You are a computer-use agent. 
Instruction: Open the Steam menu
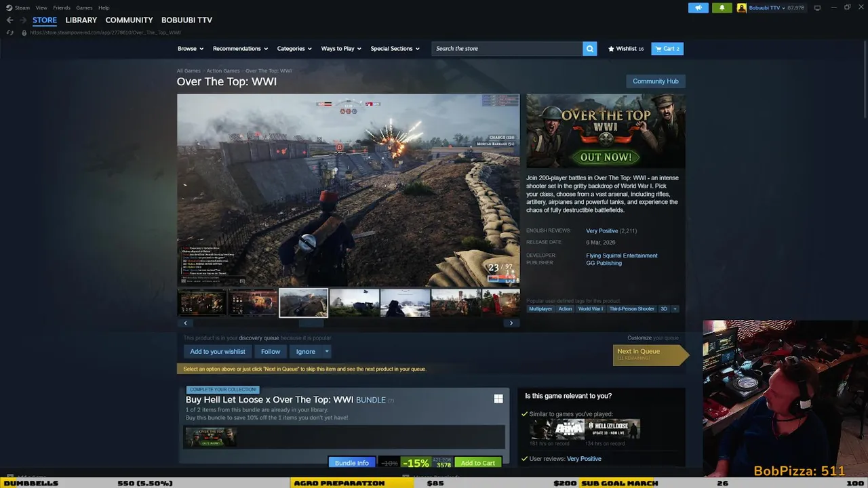pyautogui.click(x=22, y=7)
